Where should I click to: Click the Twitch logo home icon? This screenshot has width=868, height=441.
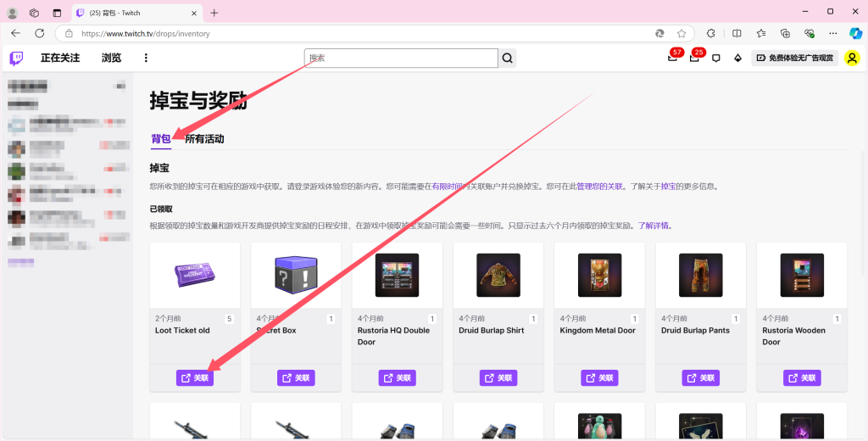point(17,58)
